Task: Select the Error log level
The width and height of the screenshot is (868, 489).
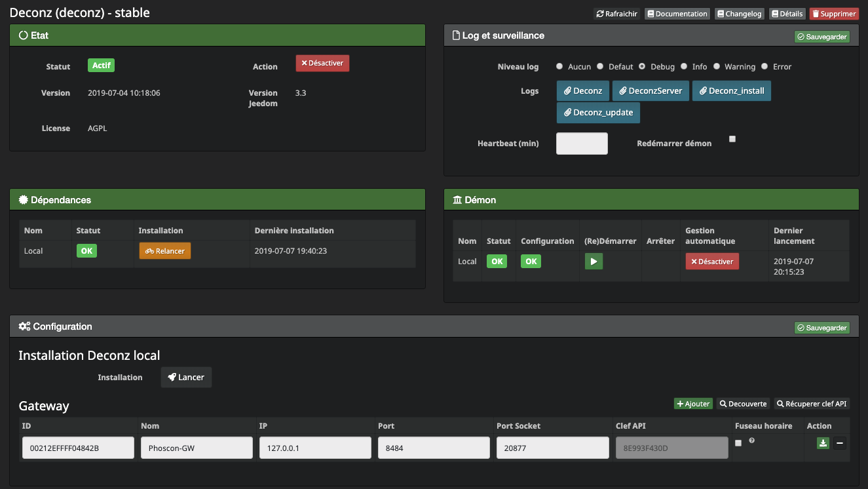Action: click(764, 66)
